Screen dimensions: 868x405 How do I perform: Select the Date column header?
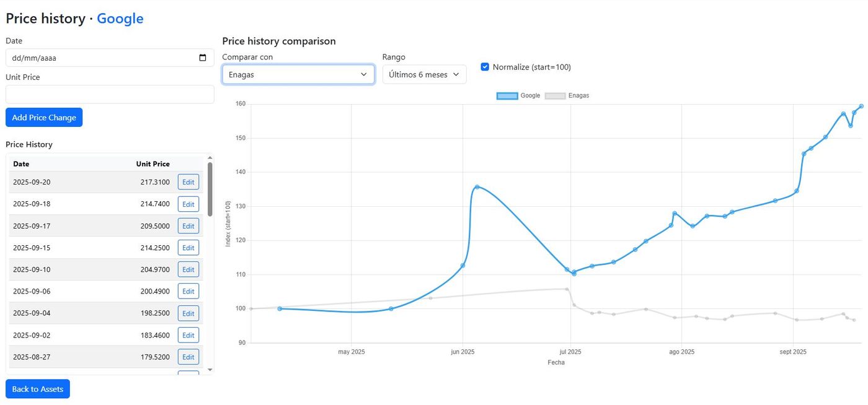pyautogui.click(x=21, y=163)
